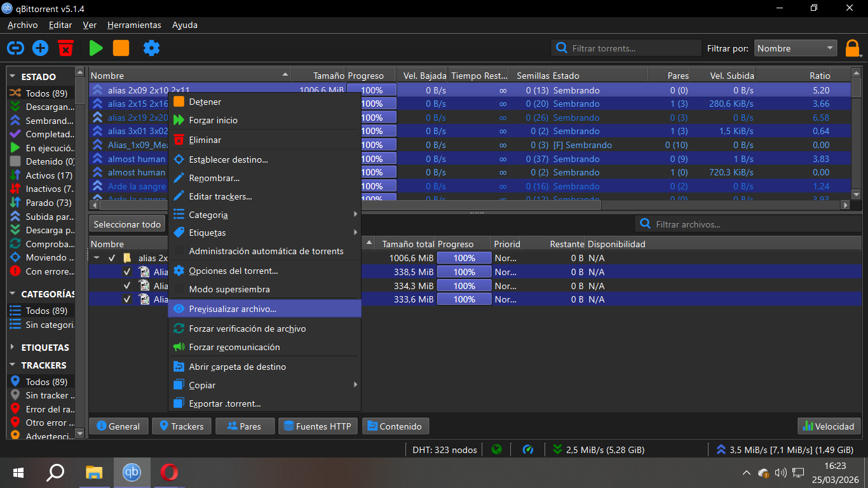Image resolution: width=868 pixels, height=488 pixels.
Task: Toggle the Modo supersiembra checkbox
Action: pyautogui.click(x=179, y=289)
